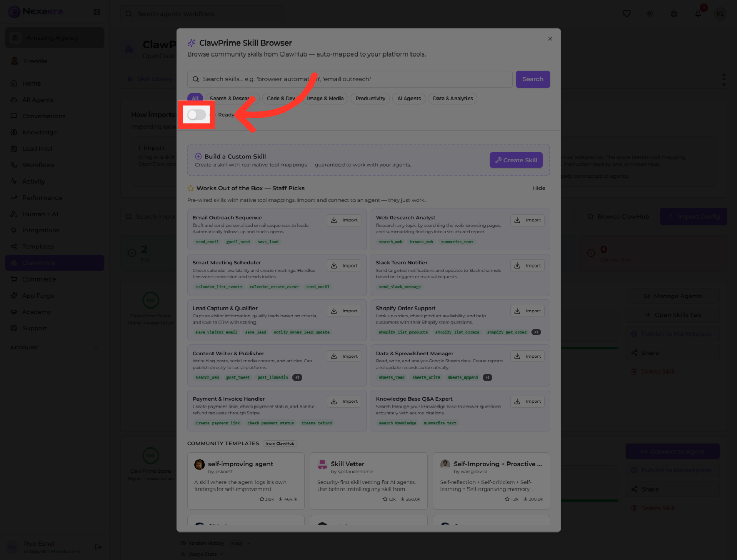The image size is (737, 560).
Task: Open the self-improving agent community template
Action: coord(246,481)
